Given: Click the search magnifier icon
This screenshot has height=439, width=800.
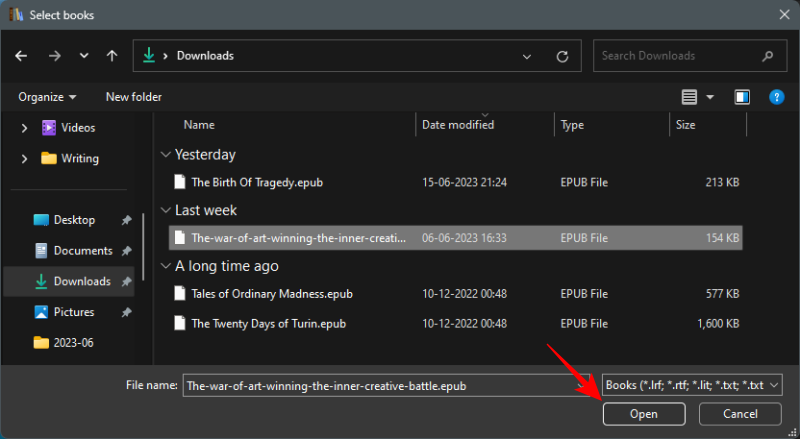Looking at the screenshot, I should tap(767, 56).
